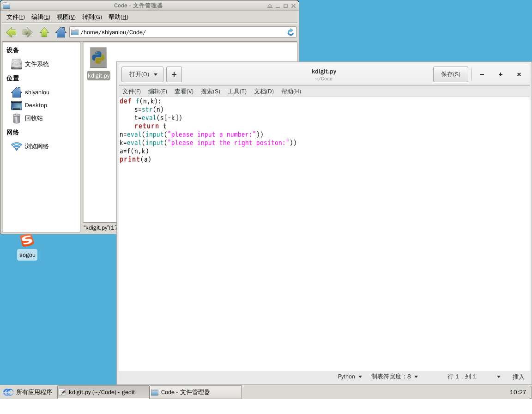This screenshot has height=414, width=532.
Task: Open file manager 帮助(H) menu
Action: click(118, 17)
